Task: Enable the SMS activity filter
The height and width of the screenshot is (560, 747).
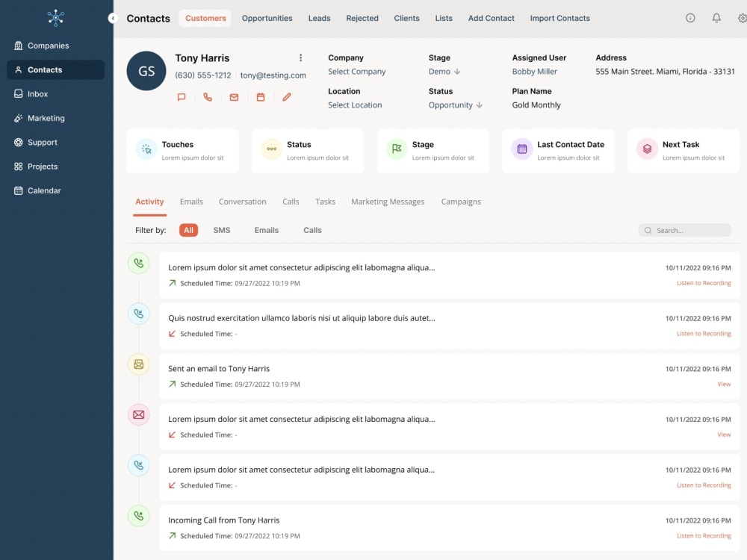Action: pos(221,230)
